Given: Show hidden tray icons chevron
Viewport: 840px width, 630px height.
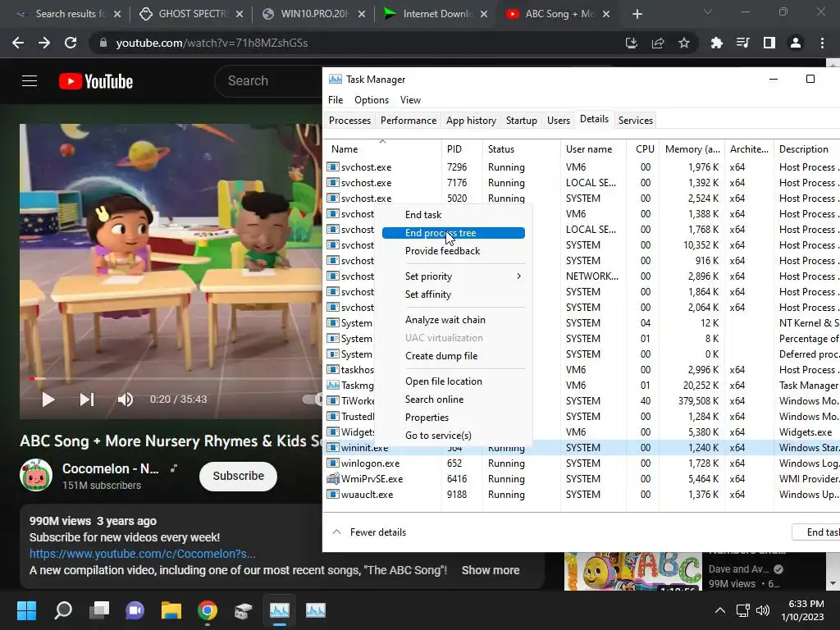Looking at the screenshot, I should pos(720,610).
